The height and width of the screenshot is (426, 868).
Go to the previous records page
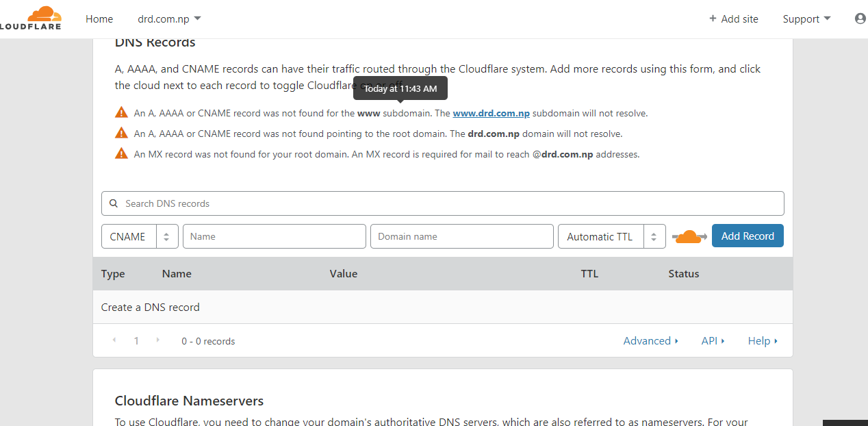point(114,340)
